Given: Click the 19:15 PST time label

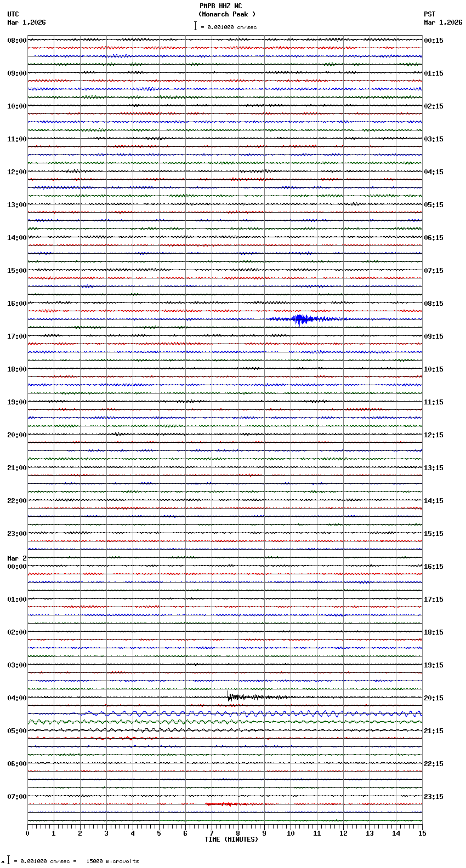Looking at the screenshot, I should tap(434, 665).
